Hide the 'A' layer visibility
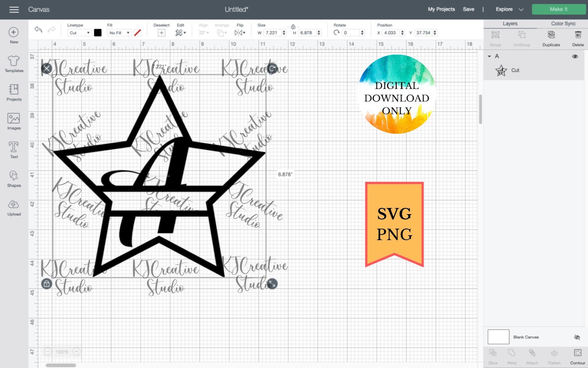 tap(575, 56)
